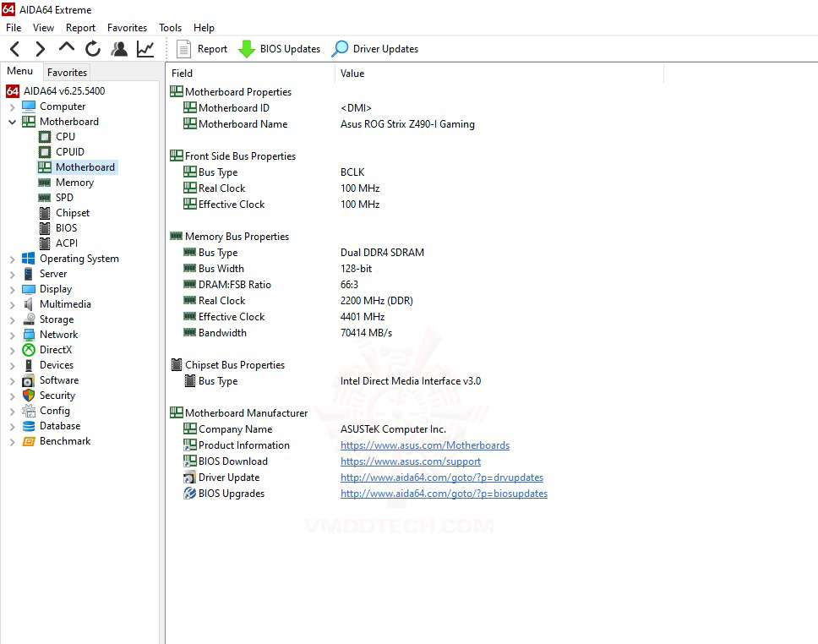Open the ASUS Motherboards product link
The image size is (818, 644).
click(x=425, y=445)
